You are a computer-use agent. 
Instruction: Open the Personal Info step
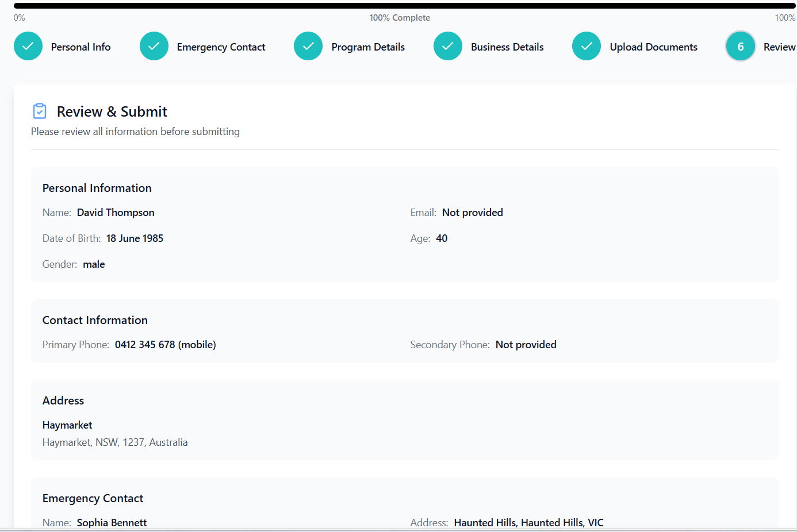point(81,47)
